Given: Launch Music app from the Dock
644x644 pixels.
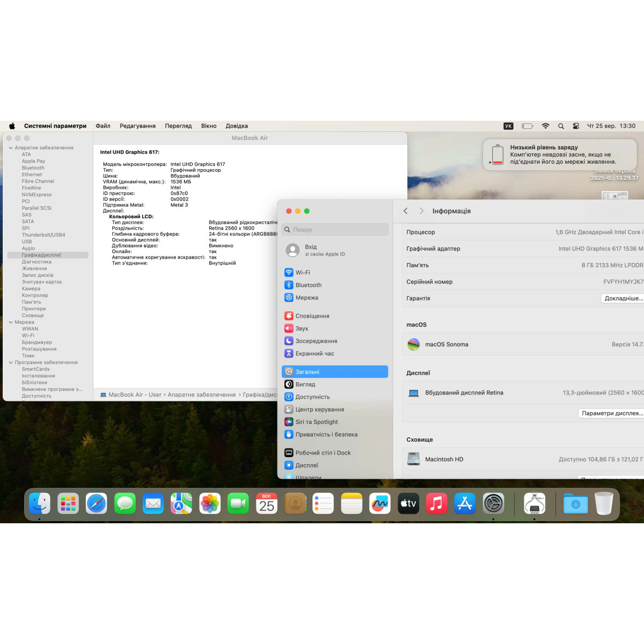Looking at the screenshot, I should [437, 503].
